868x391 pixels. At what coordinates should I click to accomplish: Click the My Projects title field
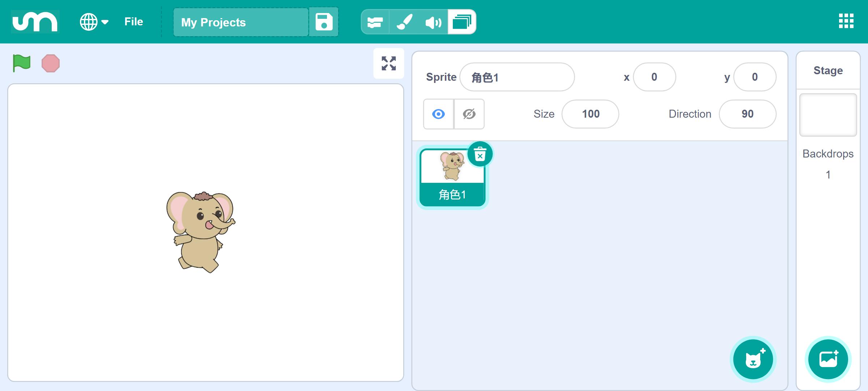(241, 22)
